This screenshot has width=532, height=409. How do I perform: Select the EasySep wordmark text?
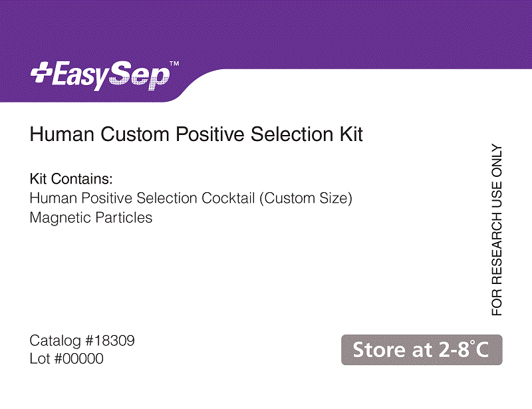110,75
